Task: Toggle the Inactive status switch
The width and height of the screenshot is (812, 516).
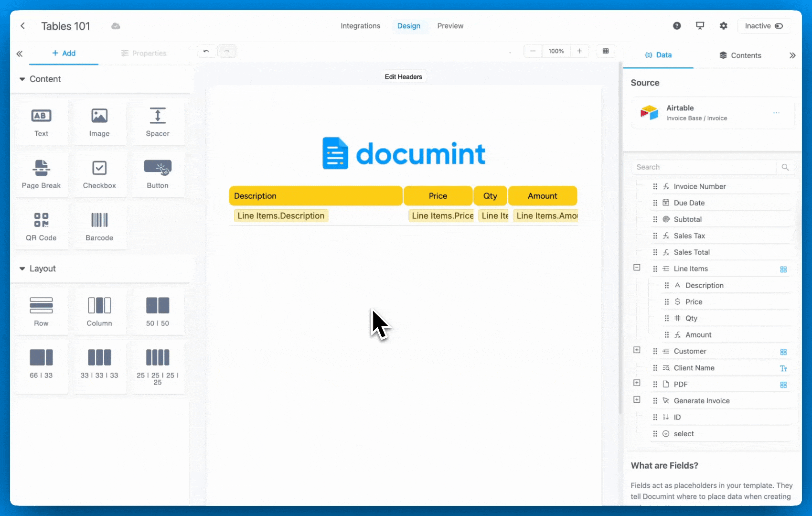Action: 779,26
